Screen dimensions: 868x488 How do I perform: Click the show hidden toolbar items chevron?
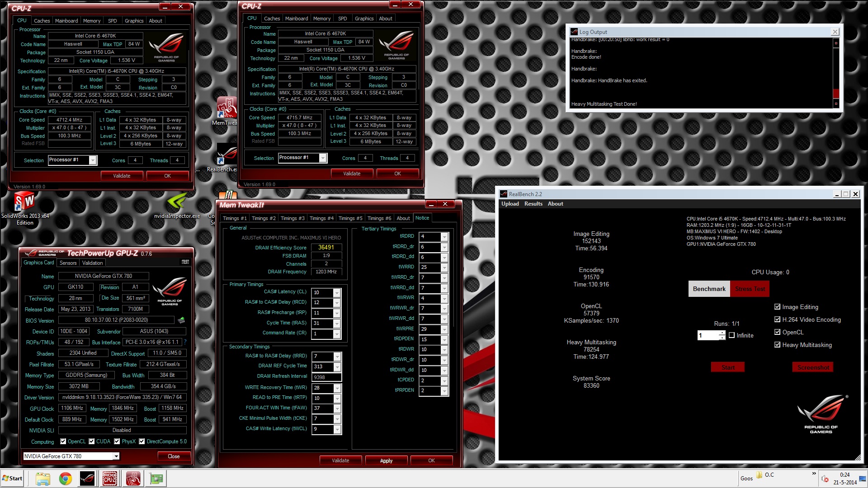click(814, 474)
